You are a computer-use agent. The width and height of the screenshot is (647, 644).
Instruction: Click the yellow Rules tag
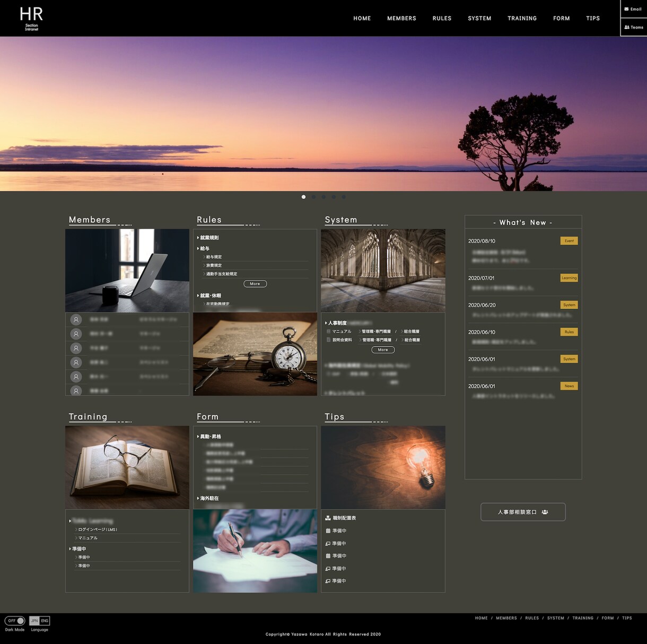[569, 332]
